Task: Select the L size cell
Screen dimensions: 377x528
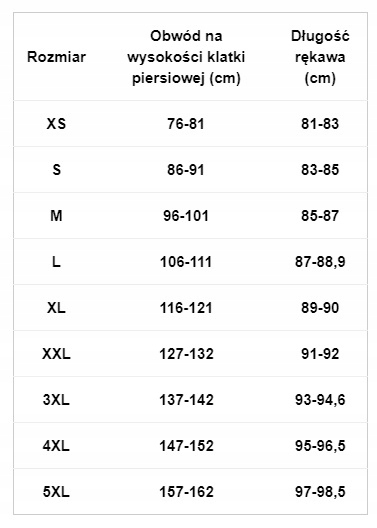Action: [56, 262]
